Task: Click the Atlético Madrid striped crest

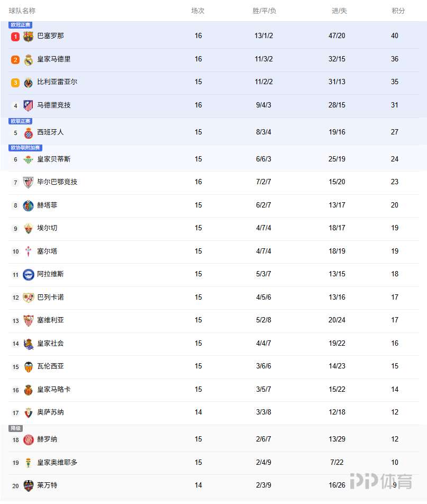Action: point(29,106)
